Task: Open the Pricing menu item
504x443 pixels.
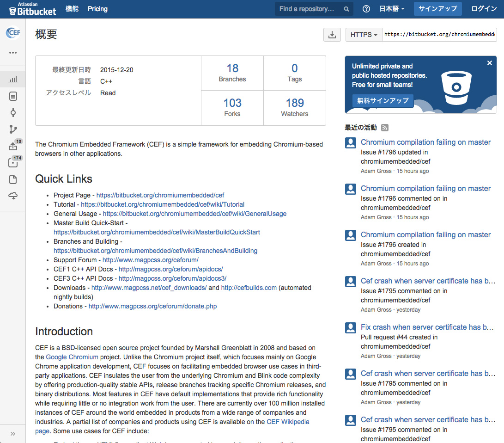Action: (98, 9)
